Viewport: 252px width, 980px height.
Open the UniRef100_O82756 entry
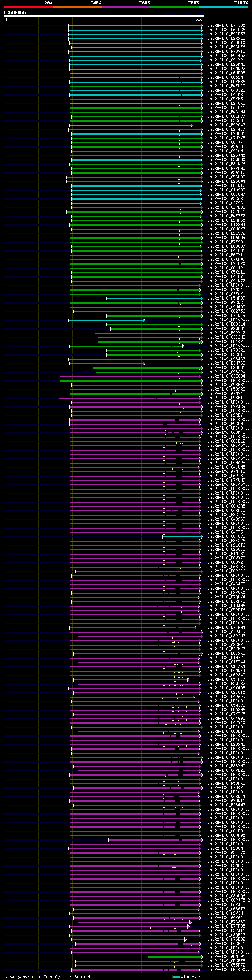pos(226,311)
